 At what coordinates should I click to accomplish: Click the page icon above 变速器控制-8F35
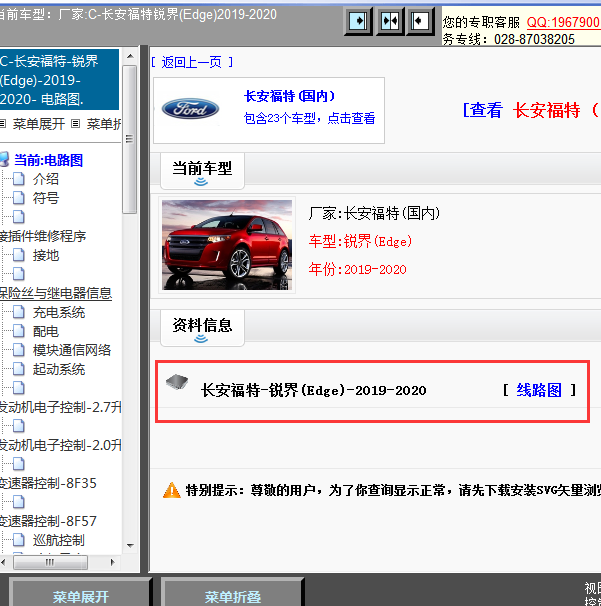(19, 464)
